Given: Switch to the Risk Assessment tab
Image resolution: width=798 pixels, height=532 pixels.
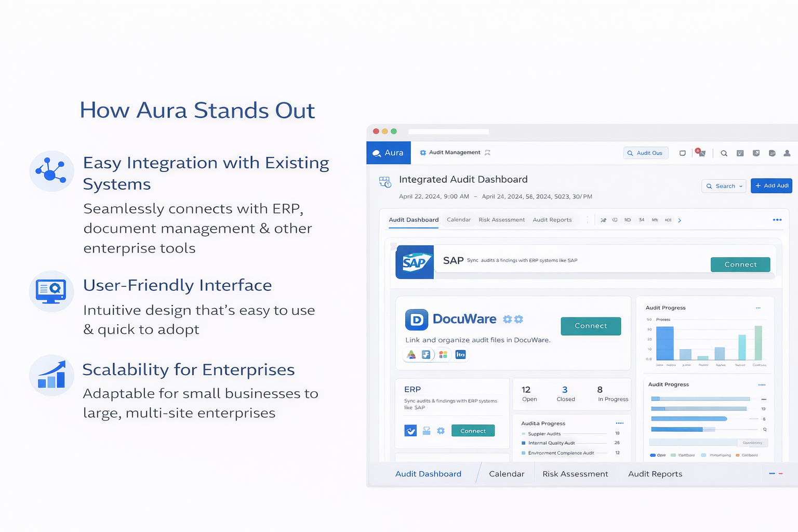Looking at the screenshot, I should point(501,220).
